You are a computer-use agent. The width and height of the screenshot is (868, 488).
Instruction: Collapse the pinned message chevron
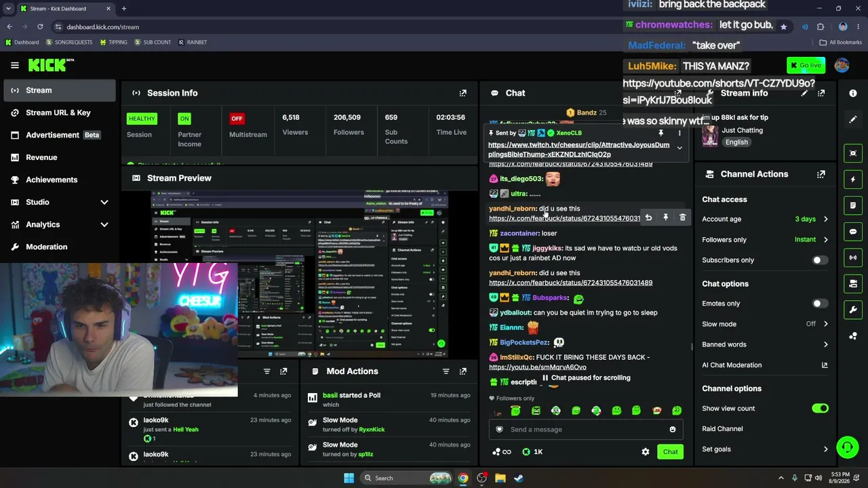pos(679,148)
